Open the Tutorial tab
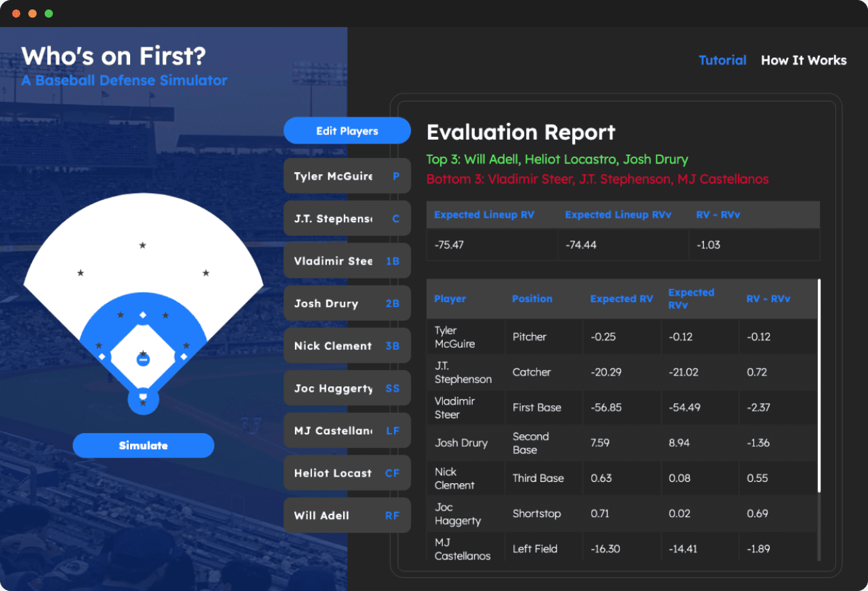 point(722,60)
